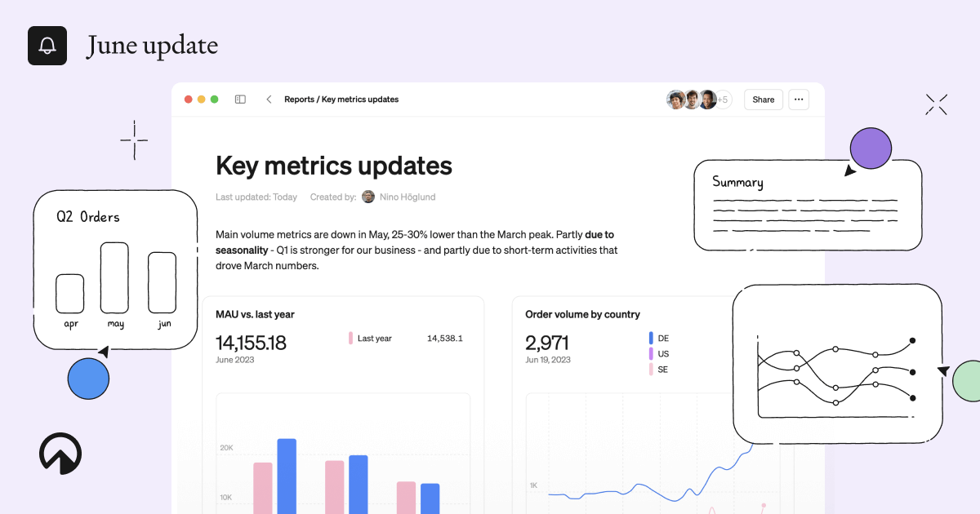980x514 pixels.
Task: Click the pink SE legend swatch
Action: pyautogui.click(x=651, y=369)
